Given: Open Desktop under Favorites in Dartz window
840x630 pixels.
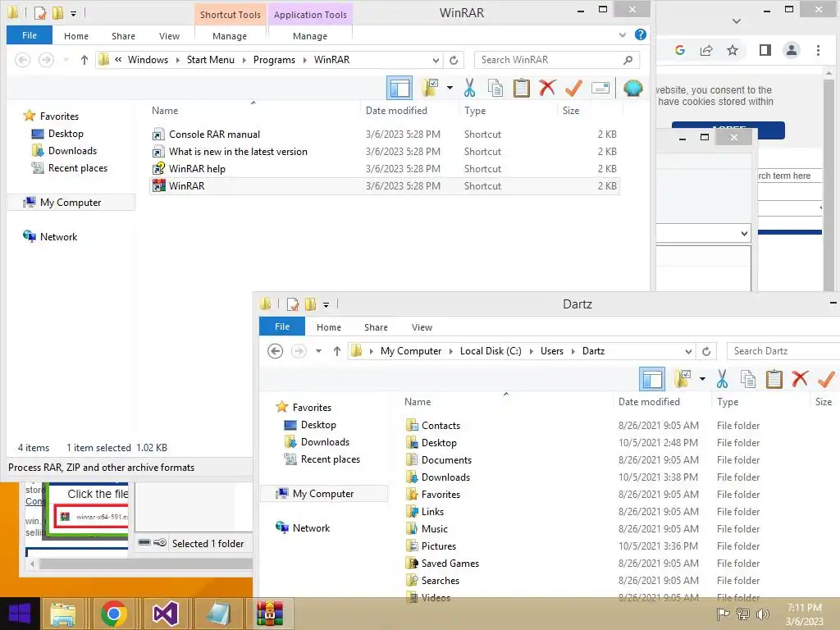Looking at the screenshot, I should 318,425.
